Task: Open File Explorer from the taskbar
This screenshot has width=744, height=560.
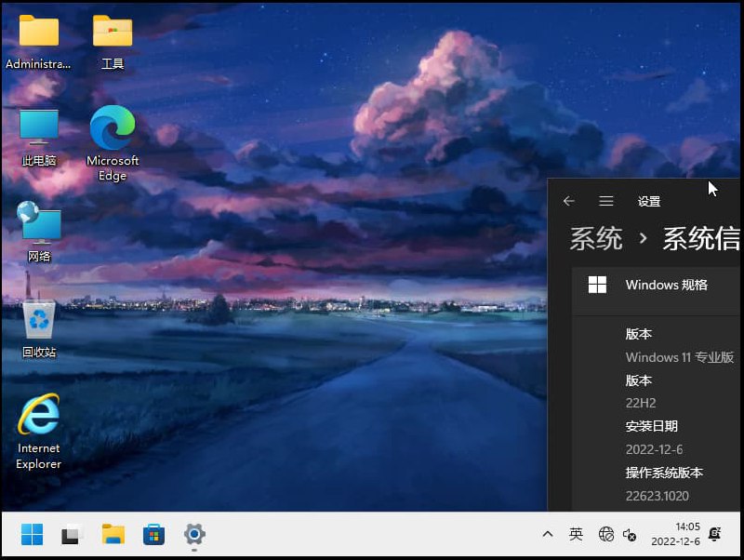Action: click(112, 535)
